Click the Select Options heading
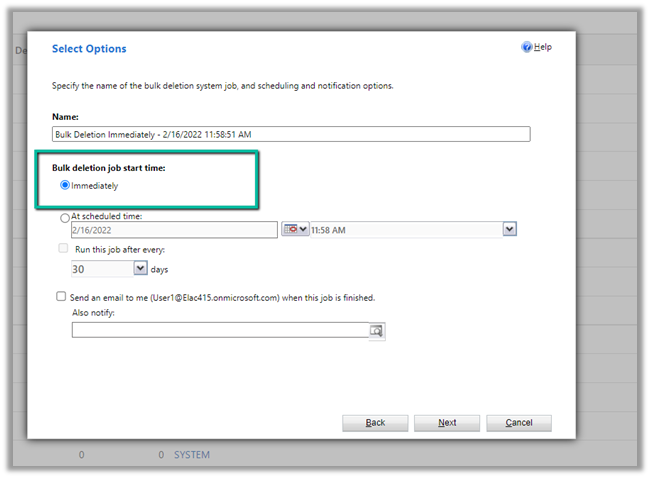The image size is (650, 478). (x=89, y=49)
